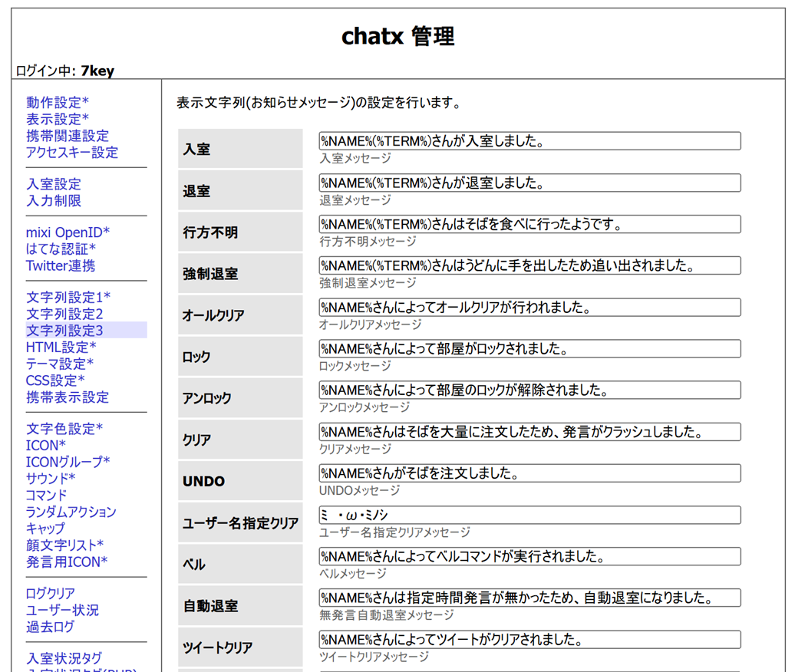Select the UNDO message input field

click(529, 473)
